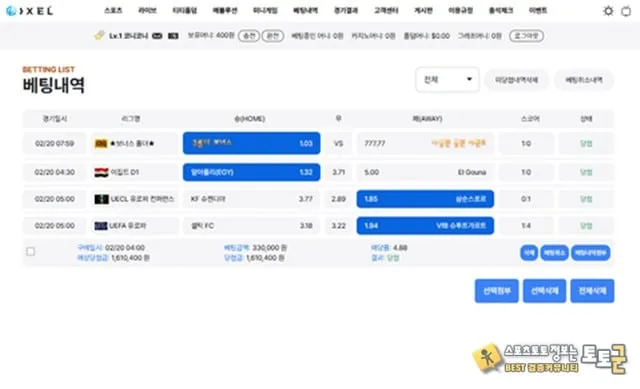Click the home cell with odds '3.18'
Viewport: 640px width, 389px height.
tap(251, 226)
